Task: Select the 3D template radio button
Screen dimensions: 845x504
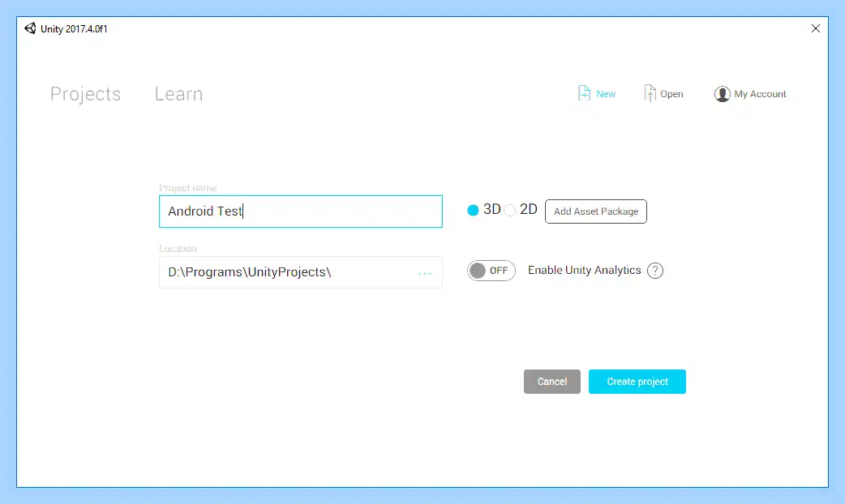Action: 473,210
